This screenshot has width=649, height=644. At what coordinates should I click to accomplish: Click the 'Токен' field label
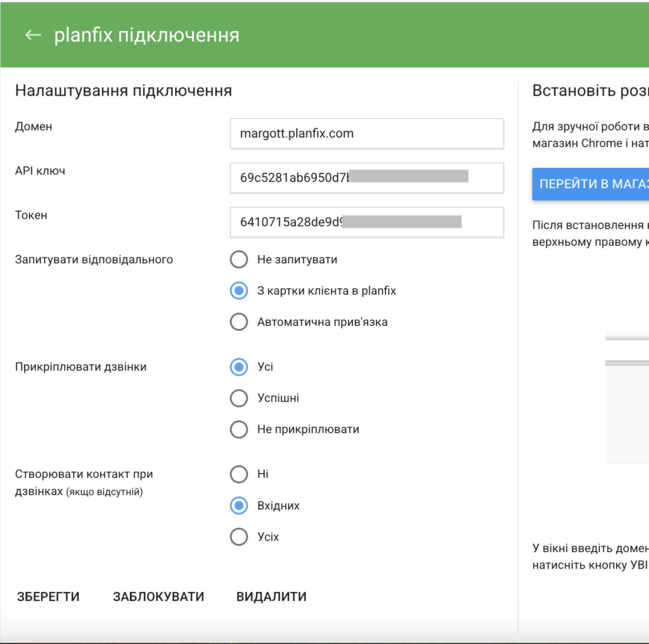[31, 216]
